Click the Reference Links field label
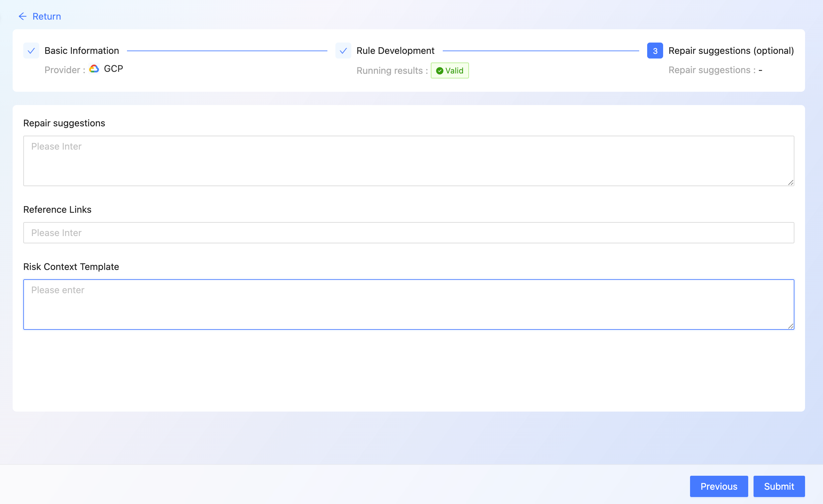The image size is (823, 504). pyautogui.click(x=57, y=209)
